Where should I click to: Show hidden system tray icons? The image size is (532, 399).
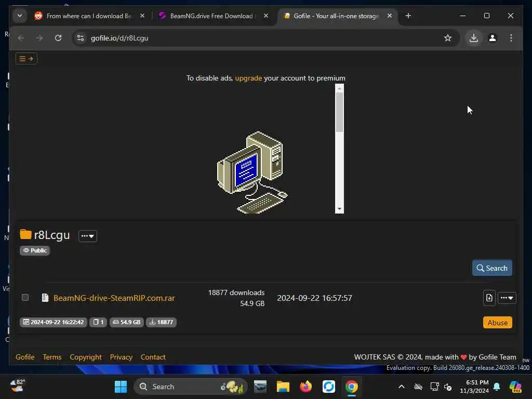tap(402, 387)
